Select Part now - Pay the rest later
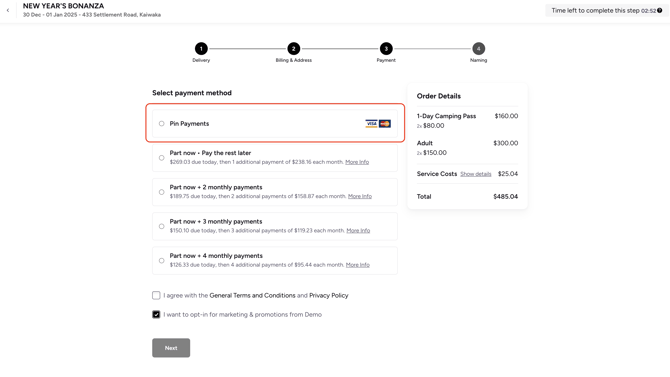 tap(162, 158)
